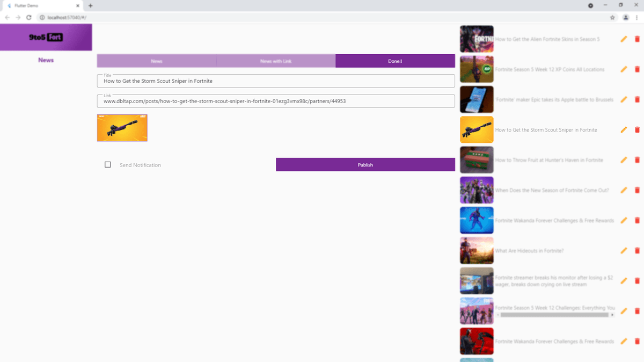Reload the localhost page

[28, 17]
